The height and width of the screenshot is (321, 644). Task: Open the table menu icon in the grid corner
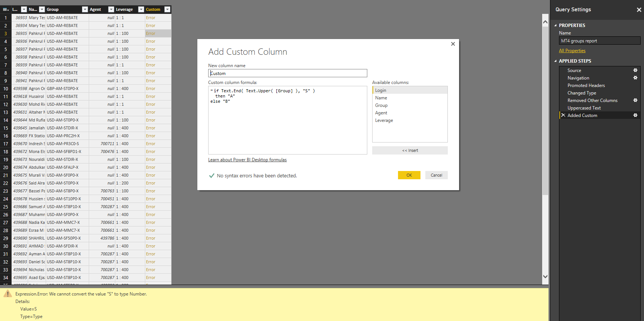(6, 9)
